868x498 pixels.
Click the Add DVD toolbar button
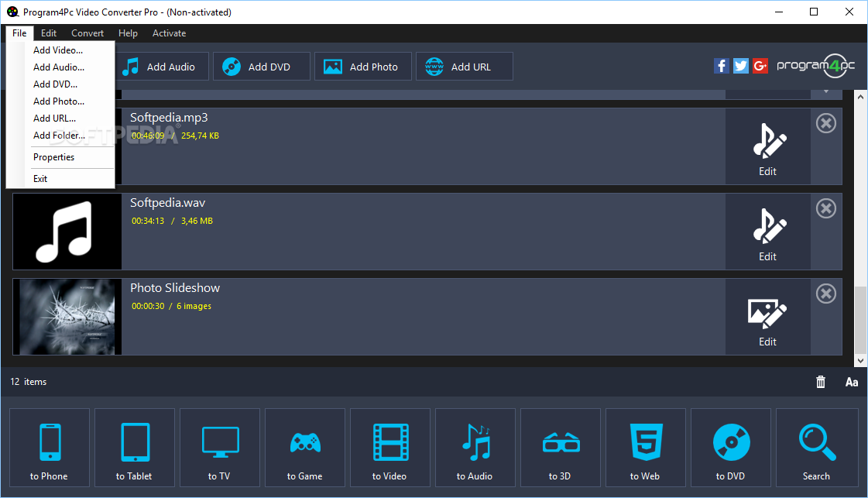[261, 67]
